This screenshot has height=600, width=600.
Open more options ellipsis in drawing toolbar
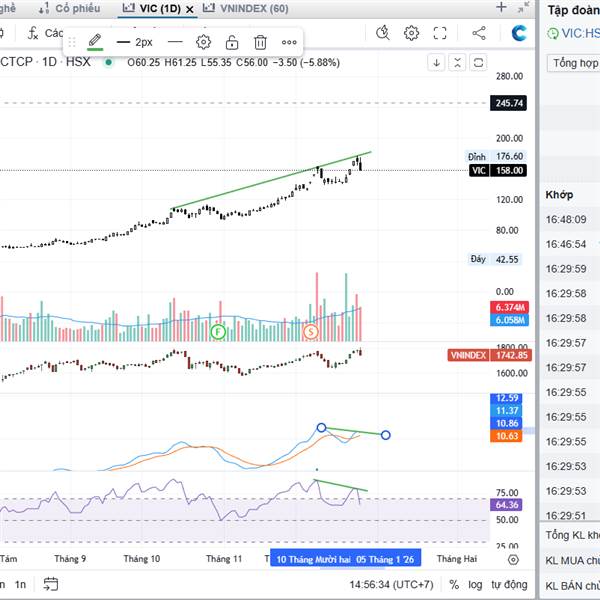coord(289,42)
